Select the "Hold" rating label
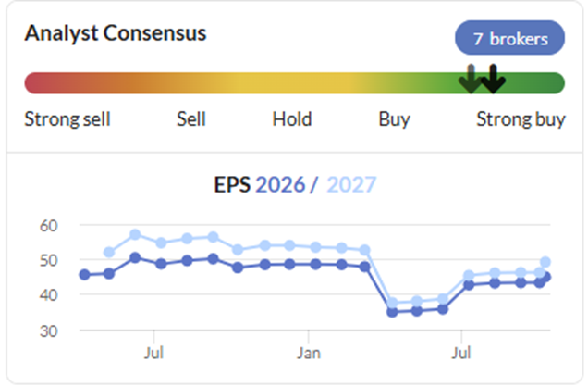 [292, 119]
